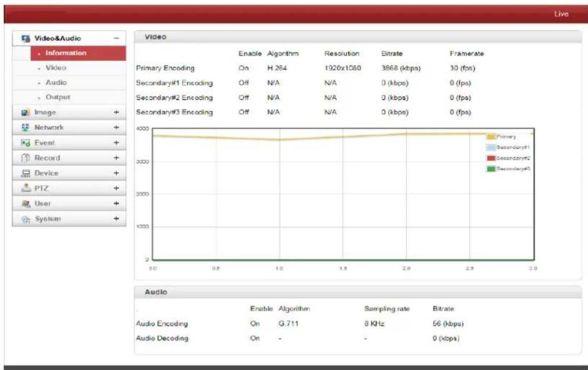Click the Video&Audio monitor icon

25,38
